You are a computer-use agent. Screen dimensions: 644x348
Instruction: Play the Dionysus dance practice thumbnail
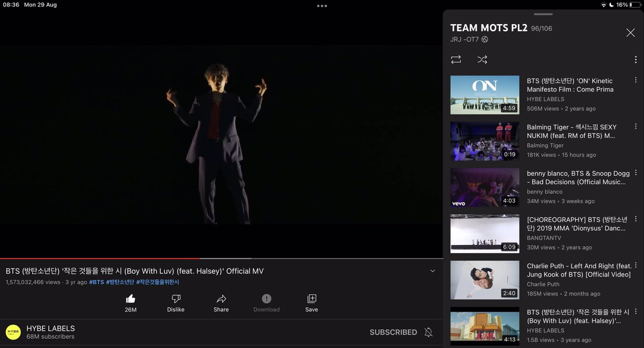(x=485, y=234)
